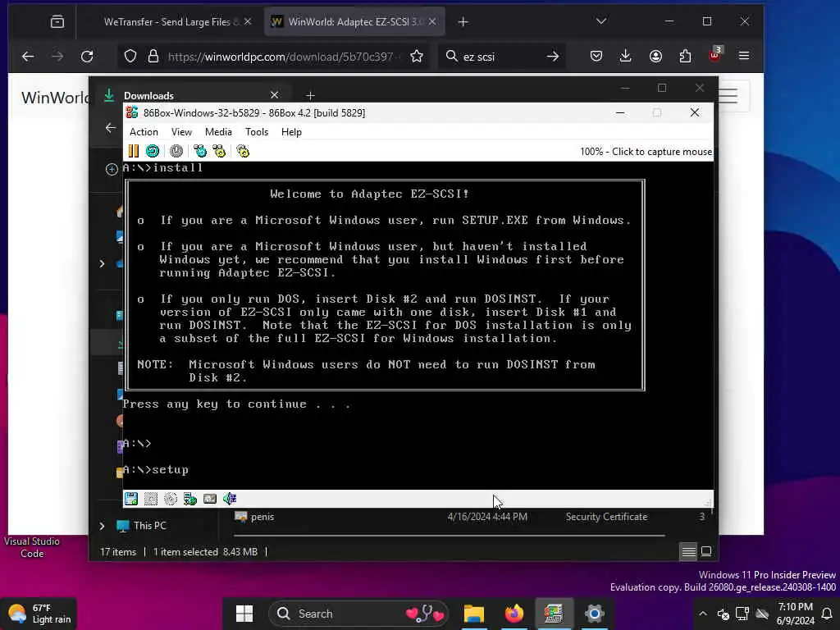Submit search with arrow button

pyautogui.click(x=553, y=57)
